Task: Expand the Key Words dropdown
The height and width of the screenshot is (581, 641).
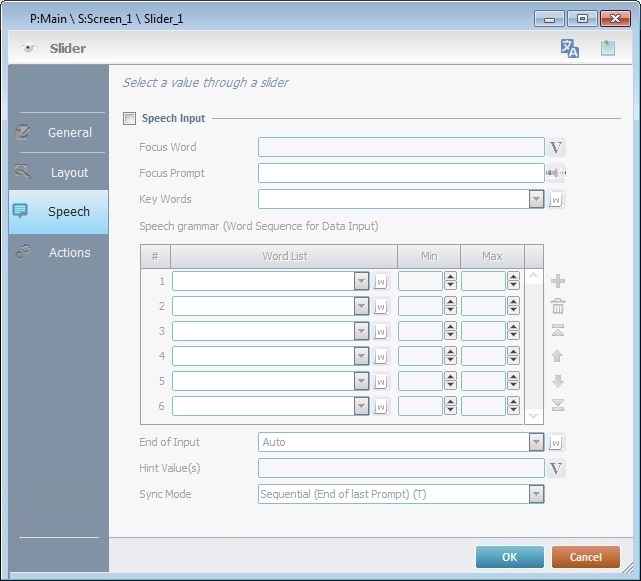Action: [x=536, y=200]
